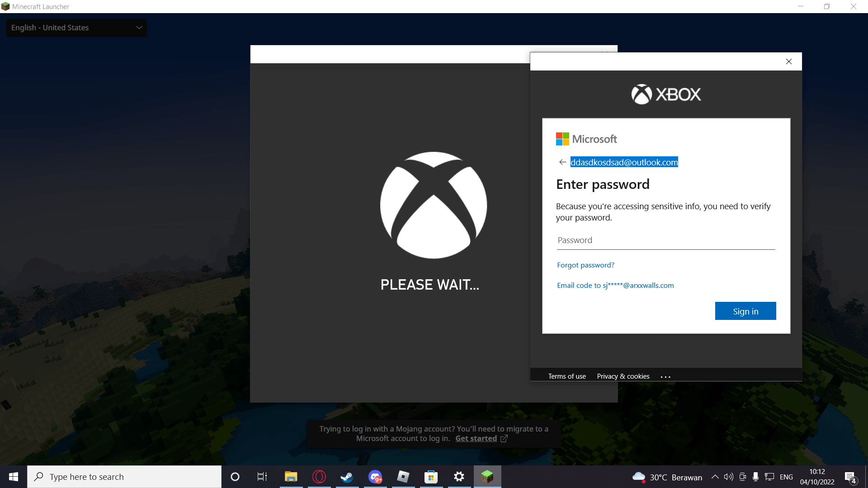868x488 pixels.
Task: Open Privacy & cookies link
Action: point(623,376)
